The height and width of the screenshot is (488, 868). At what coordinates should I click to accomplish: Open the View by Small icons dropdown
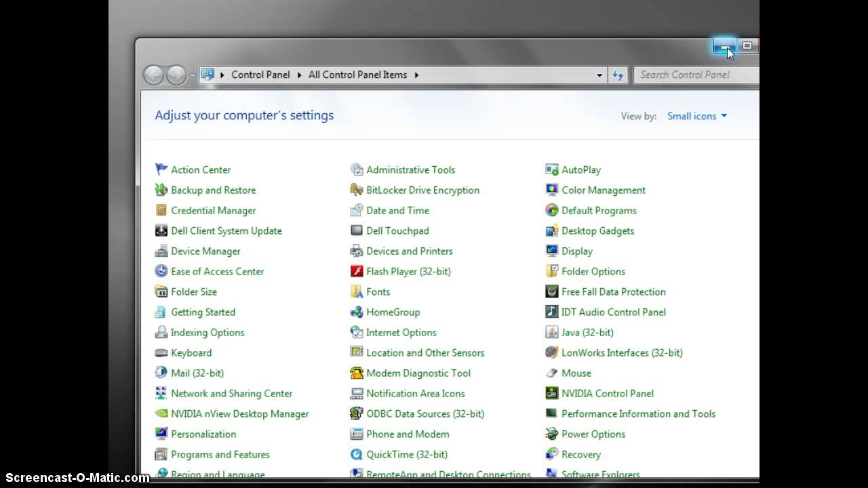697,116
